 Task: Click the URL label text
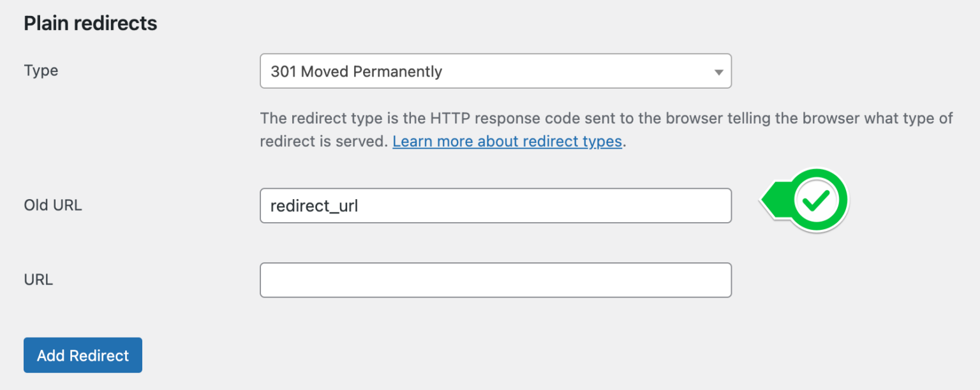click(37, 280)
